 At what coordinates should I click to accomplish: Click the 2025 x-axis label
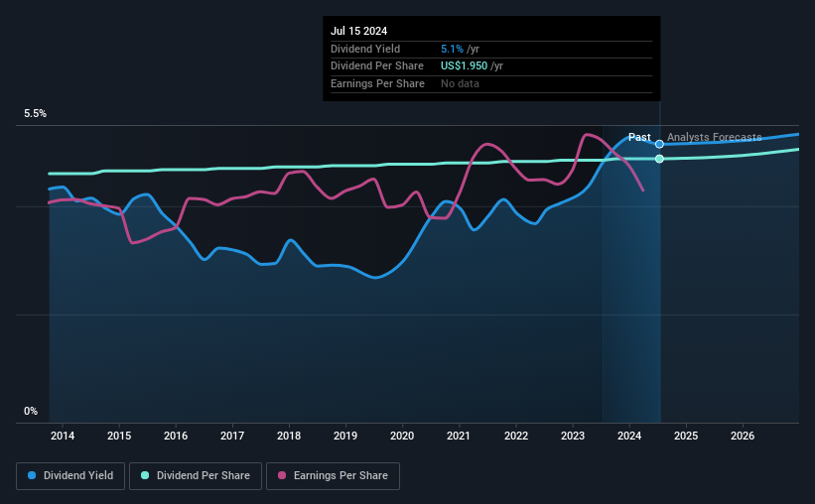[x=686, y=436]
